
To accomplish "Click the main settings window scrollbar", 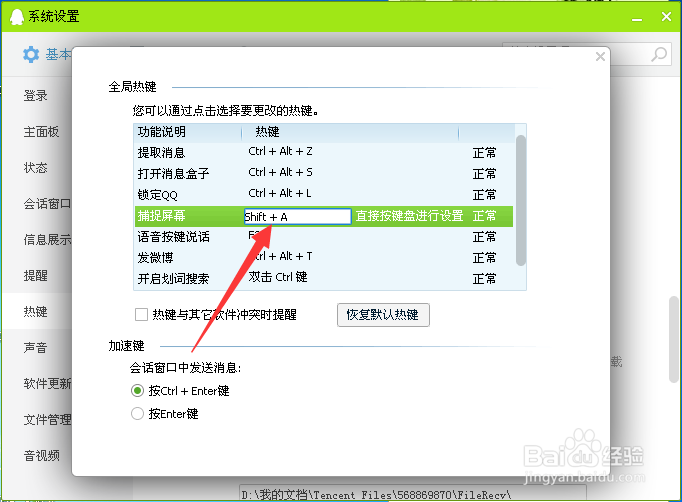I will [x=674, y=339].
